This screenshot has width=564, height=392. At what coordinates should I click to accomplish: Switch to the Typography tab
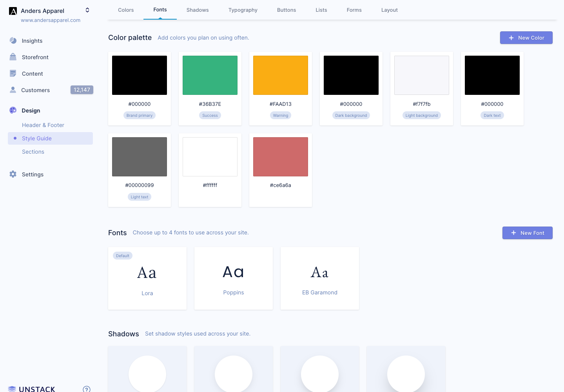coord(243,10)
